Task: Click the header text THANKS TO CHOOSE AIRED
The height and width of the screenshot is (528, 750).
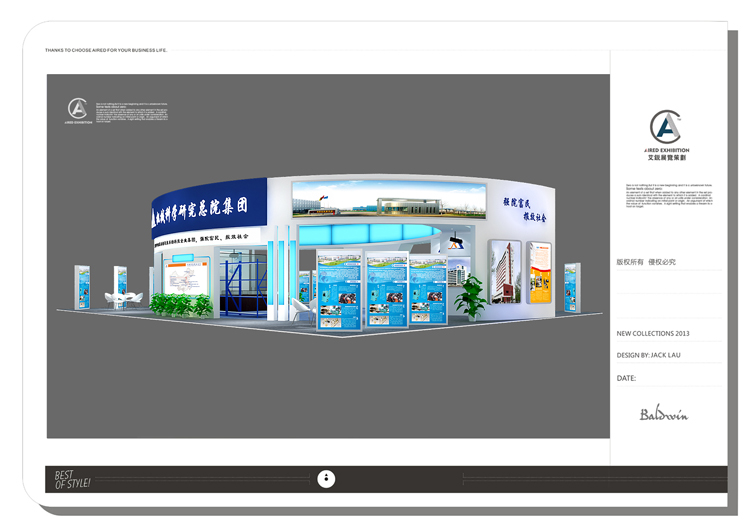Action: tap(106, 50)
